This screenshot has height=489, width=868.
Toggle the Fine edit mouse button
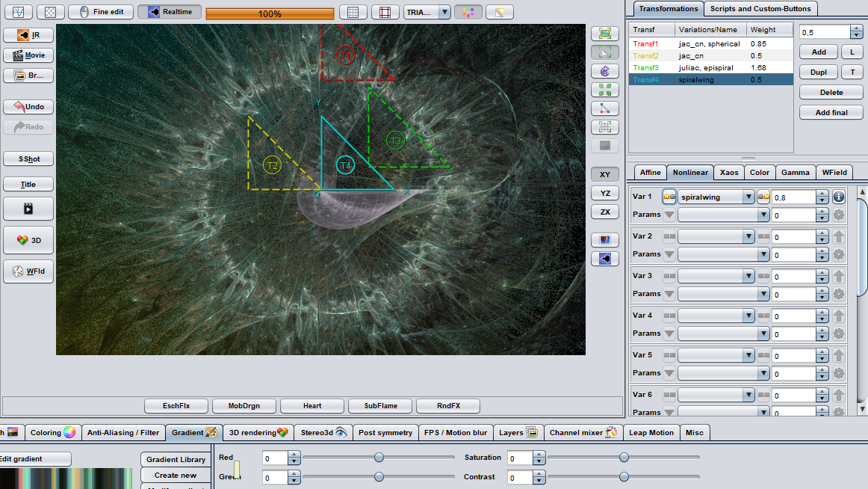tap(101, 12)
